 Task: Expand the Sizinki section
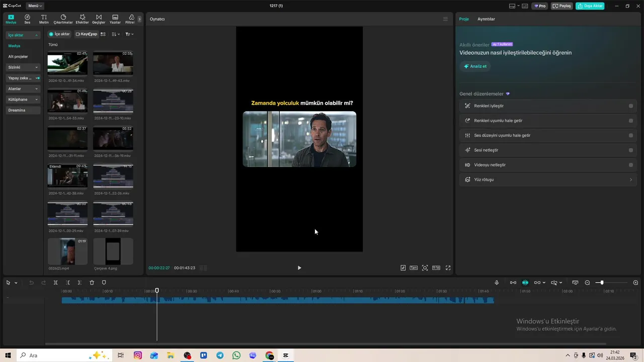[x=23, y=67]
